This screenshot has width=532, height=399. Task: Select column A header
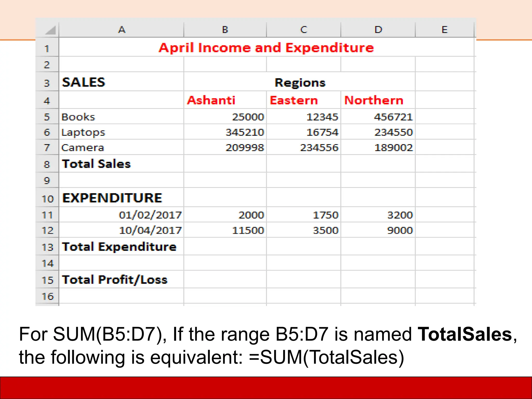tap(121, 30)
